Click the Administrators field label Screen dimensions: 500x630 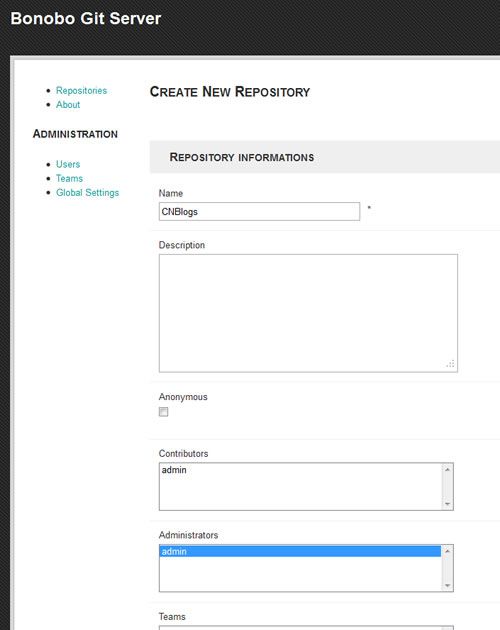pyautogui.click(x=188, y=535)
